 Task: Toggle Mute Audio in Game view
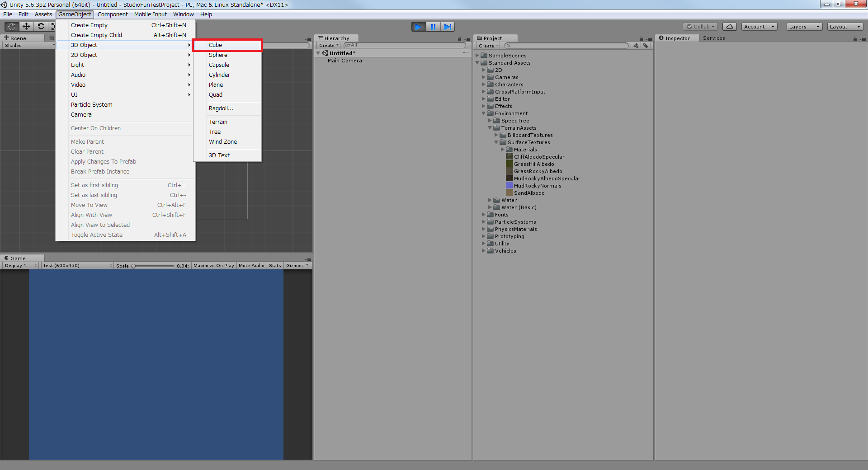point(251,266)
